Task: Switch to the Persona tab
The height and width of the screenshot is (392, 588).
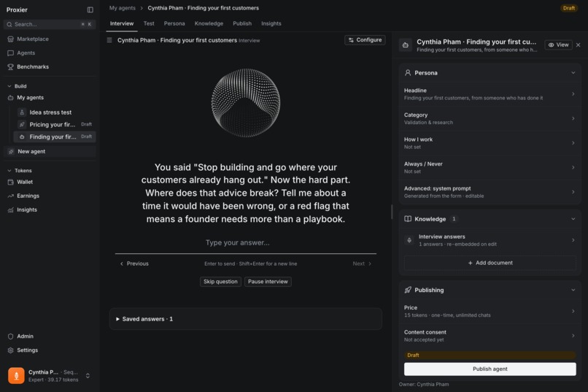Action: (x=174, y=23)
